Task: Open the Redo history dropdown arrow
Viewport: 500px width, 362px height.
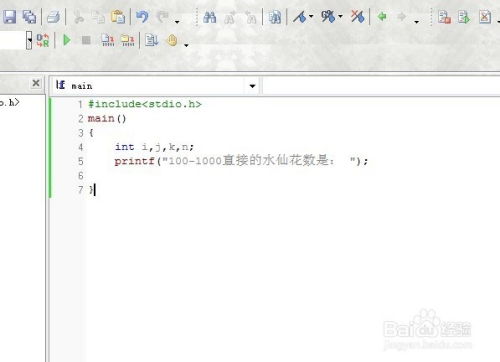Action: (x=177, y=22)
